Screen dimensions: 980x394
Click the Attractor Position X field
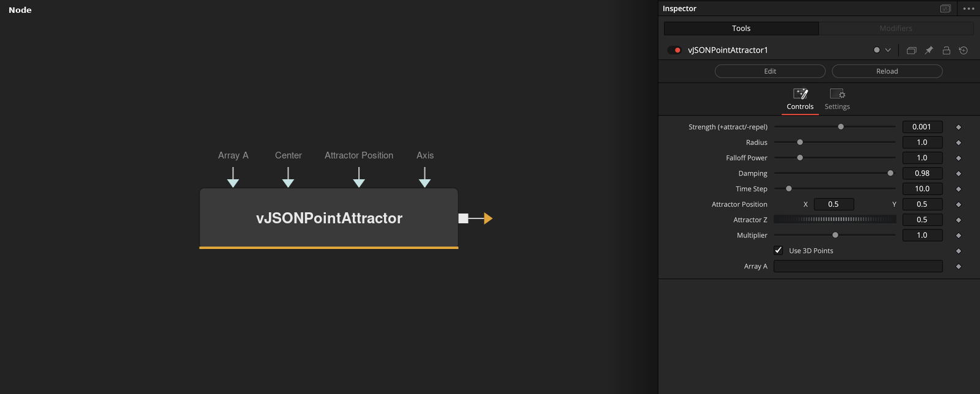tap(834, 204)
